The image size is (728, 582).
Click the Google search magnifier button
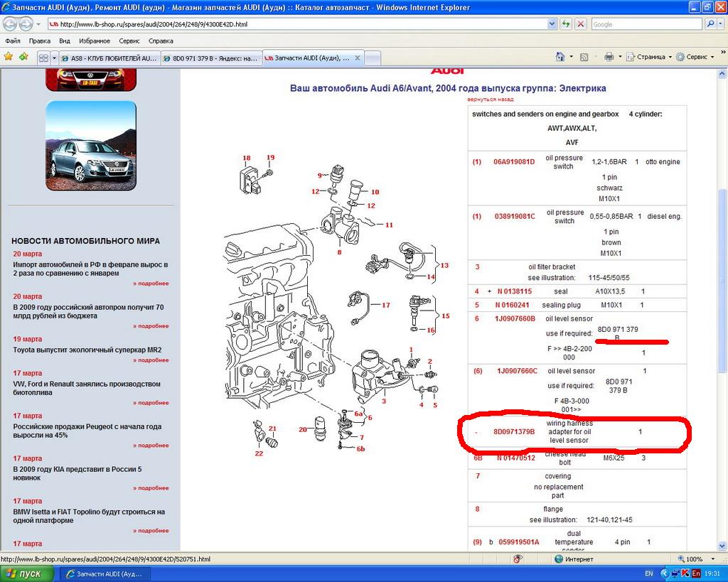pos(711,23)
